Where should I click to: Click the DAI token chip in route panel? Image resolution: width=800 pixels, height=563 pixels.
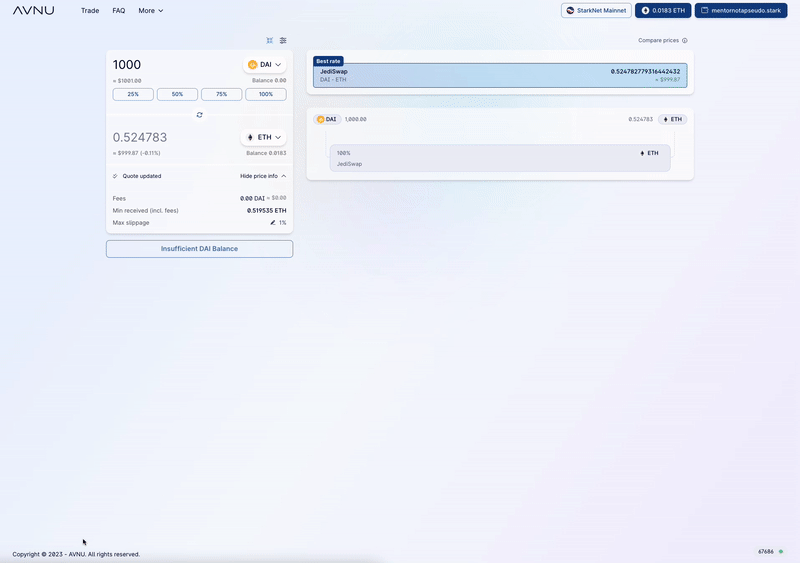click(327, 119)
